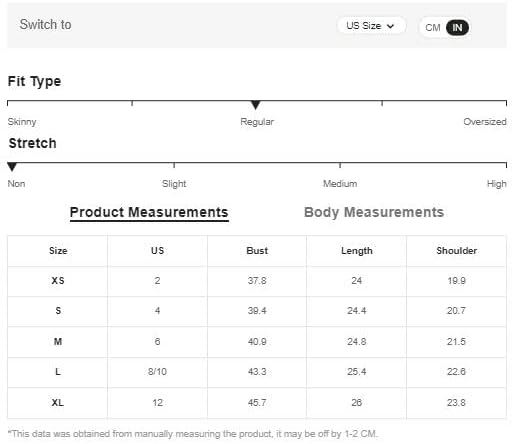Screen dimensions: 513x444
Task: Click the Oversized fit label
Action: tap(485, 122)
